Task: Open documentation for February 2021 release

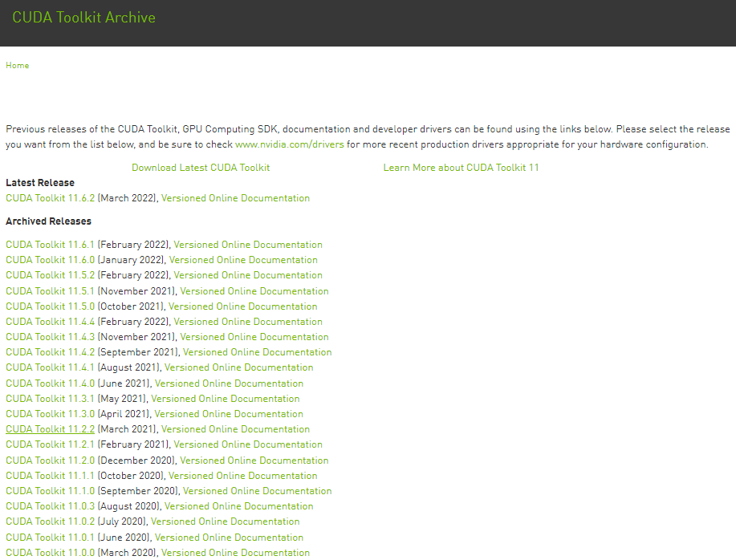Action: (x=248, y=444)
